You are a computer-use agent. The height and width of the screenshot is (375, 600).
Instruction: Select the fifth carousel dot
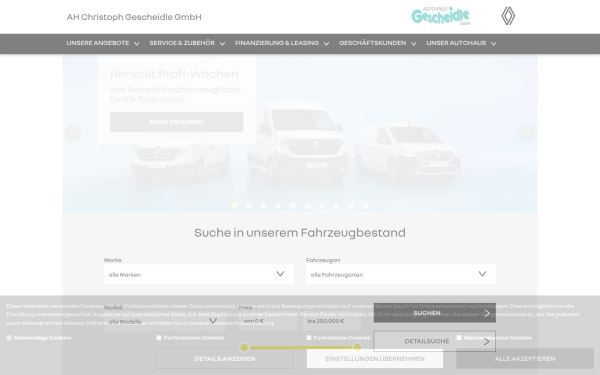click(293, 205)
